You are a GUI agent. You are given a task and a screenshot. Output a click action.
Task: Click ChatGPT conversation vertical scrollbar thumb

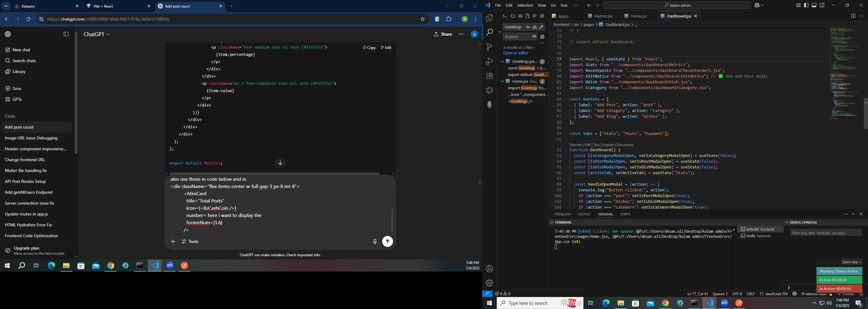pos(480,182)
